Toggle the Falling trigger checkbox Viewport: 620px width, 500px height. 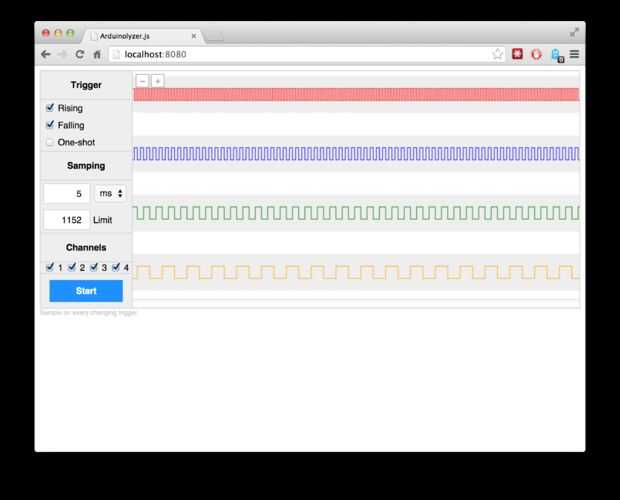click(x=50, y=125)
